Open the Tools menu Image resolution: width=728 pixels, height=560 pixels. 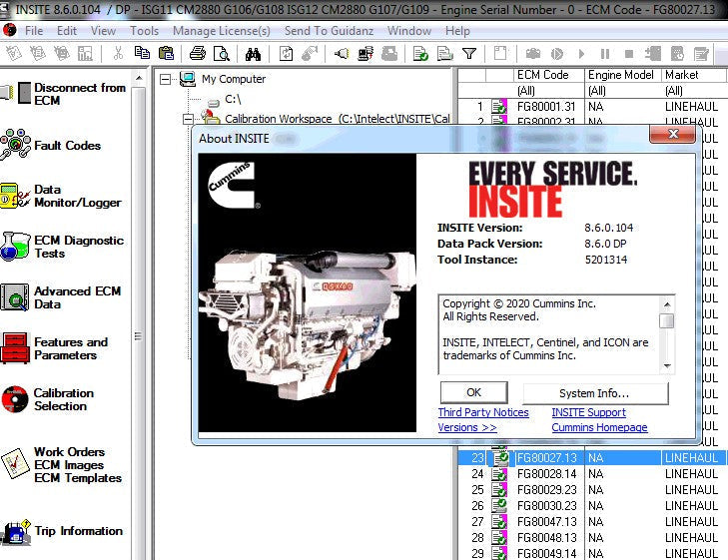(x=144, y=31)
